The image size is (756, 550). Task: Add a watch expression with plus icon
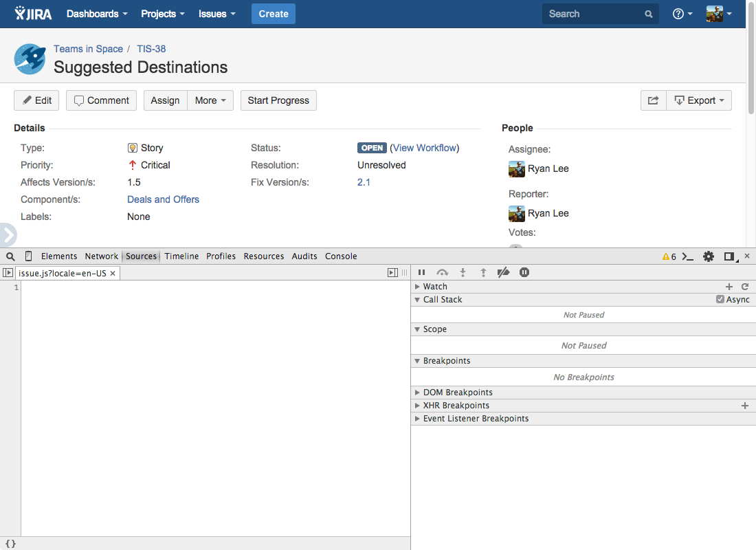coord(729,287)
